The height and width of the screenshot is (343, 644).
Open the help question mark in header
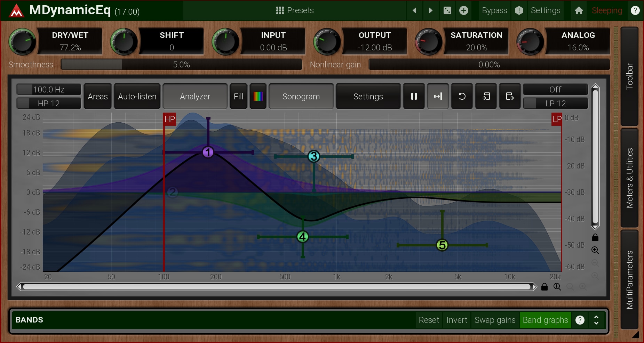click(635, 10)
